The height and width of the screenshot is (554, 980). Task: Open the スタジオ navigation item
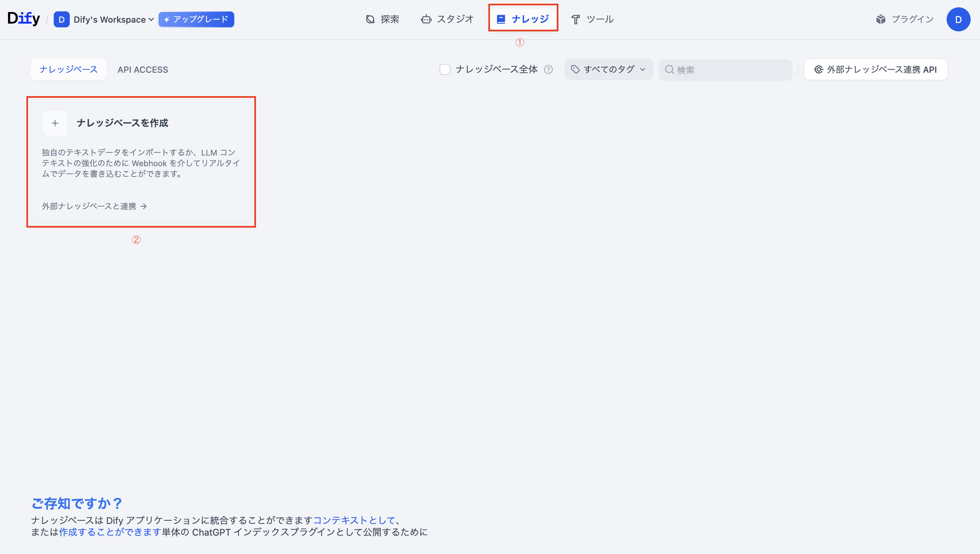[447, 19]
